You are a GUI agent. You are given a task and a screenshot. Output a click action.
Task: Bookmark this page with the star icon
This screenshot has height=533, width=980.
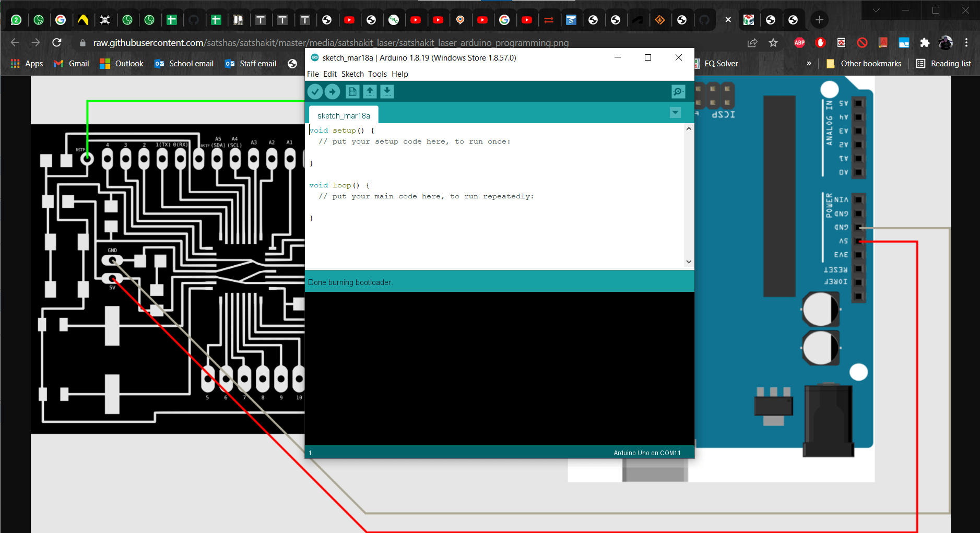coord(773,43)
